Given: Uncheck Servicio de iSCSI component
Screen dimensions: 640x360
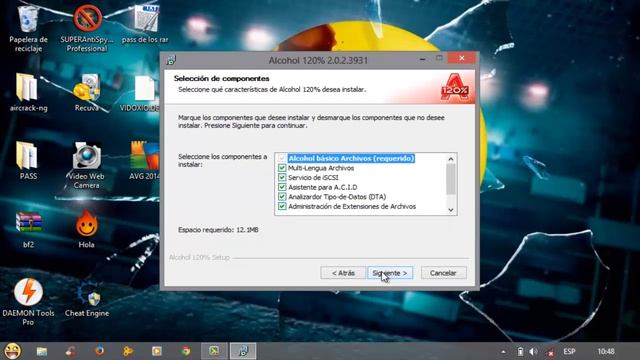Looking at the screenshot, I should (282, 177).
